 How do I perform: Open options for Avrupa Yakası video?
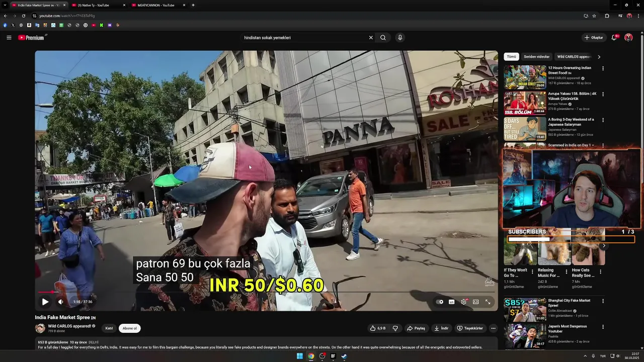603,94
